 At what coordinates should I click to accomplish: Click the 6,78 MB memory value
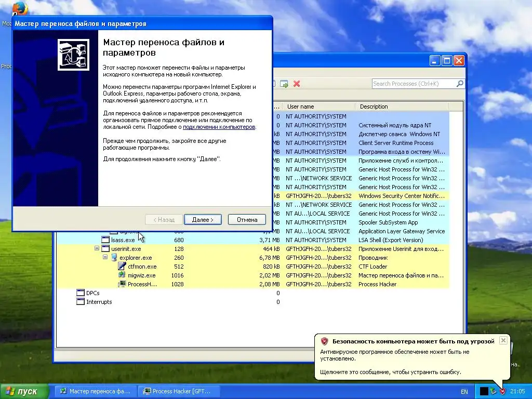[270, 258]
